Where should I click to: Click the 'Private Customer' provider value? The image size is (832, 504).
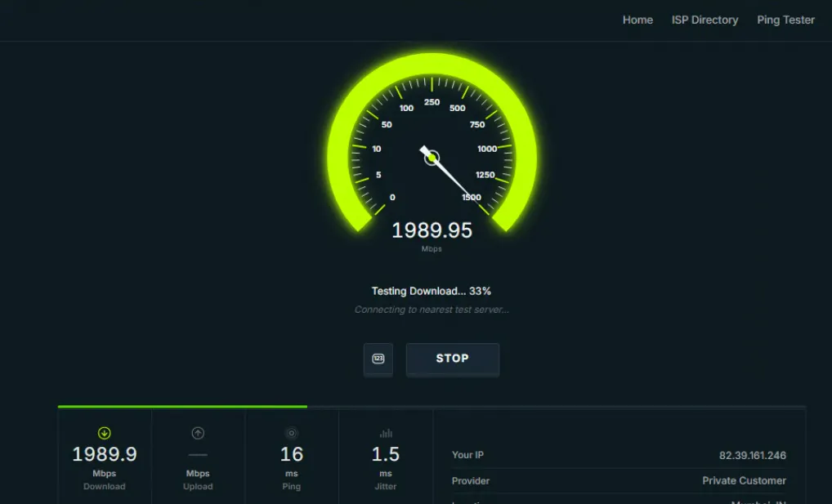[744, 480]
